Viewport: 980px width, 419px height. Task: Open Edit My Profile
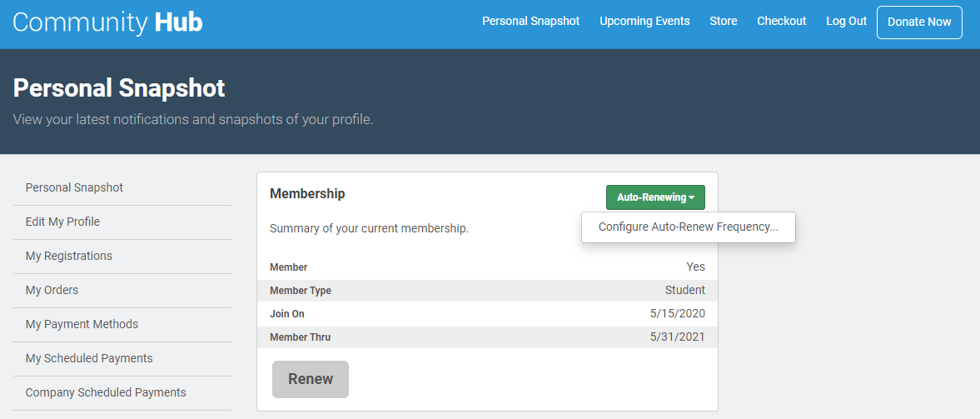pyautogui.click(x=62, y=222)
